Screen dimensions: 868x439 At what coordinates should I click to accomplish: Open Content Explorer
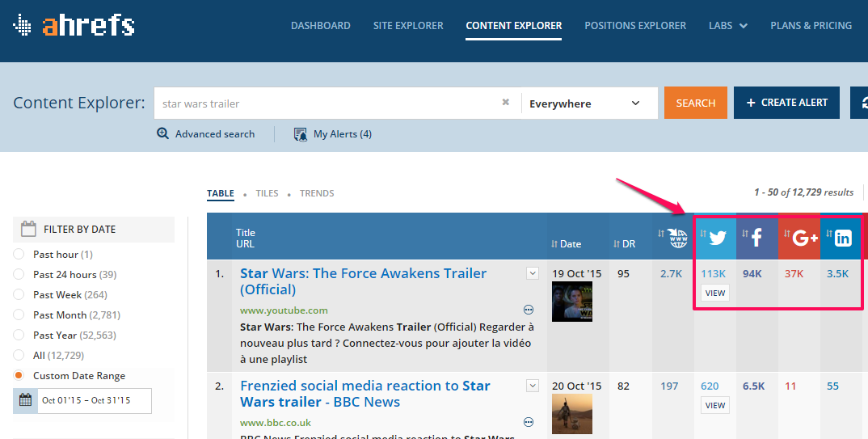tap(514, 25)
